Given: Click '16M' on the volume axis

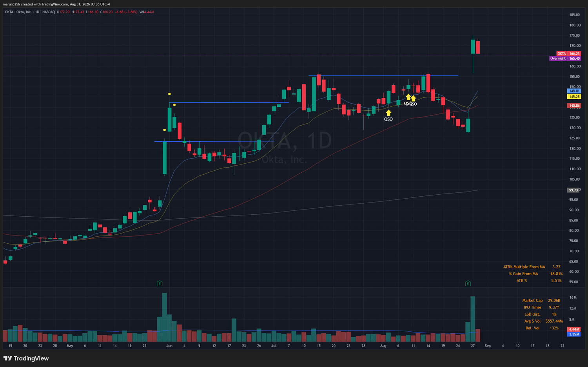Looking at the screenshot, I should coord(573,298).
